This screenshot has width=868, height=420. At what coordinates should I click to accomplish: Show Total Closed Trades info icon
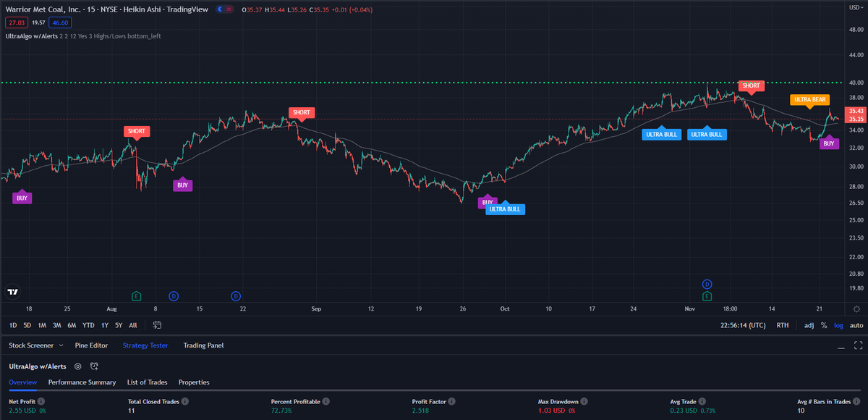[184, 401]
